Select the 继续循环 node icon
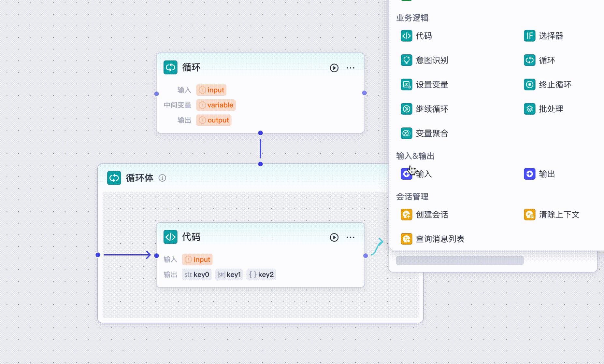 [x=406, y=109]
